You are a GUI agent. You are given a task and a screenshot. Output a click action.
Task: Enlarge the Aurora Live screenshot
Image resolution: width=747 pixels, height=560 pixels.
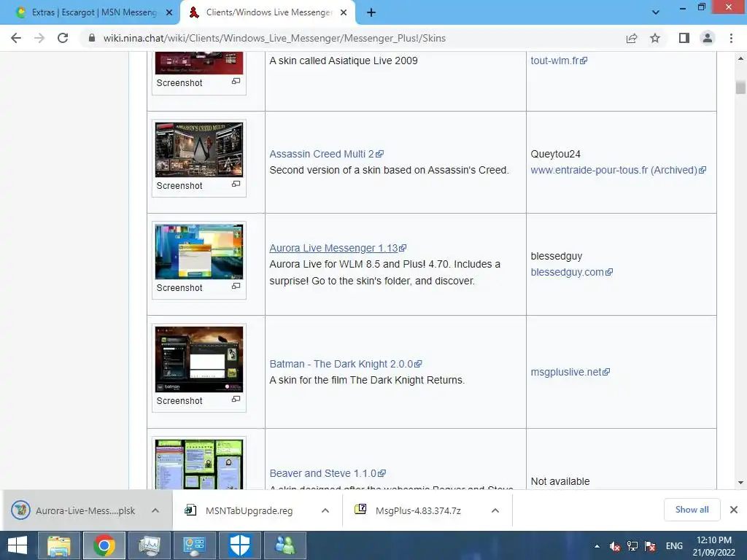tap(236, 286)
